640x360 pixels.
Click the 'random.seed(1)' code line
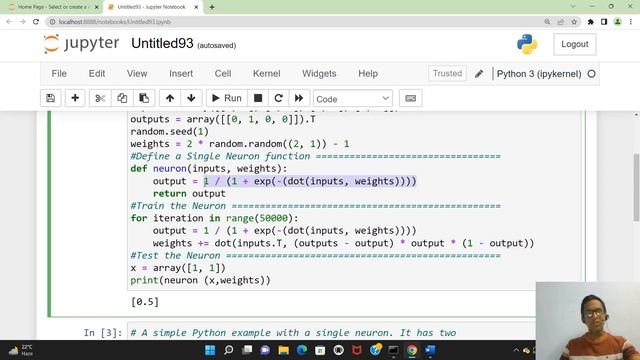tap(169, 131)
